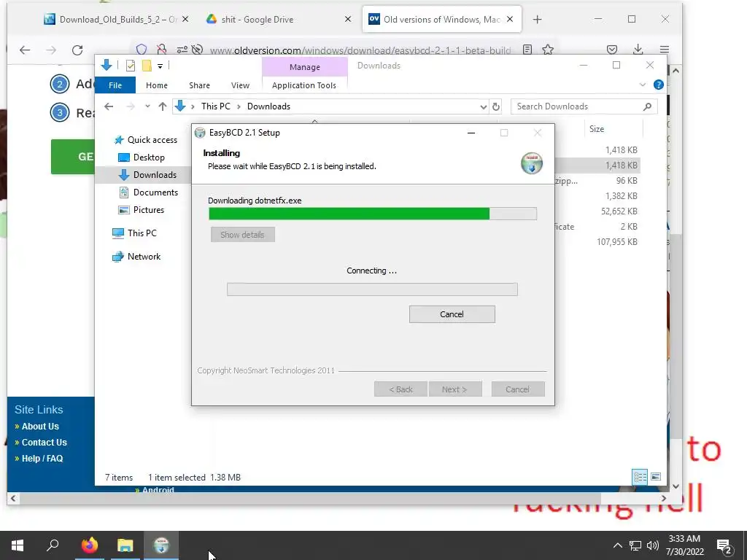Open the Home ribbon tab
Viewport: 747px width, 560px height.
point(157,85)
